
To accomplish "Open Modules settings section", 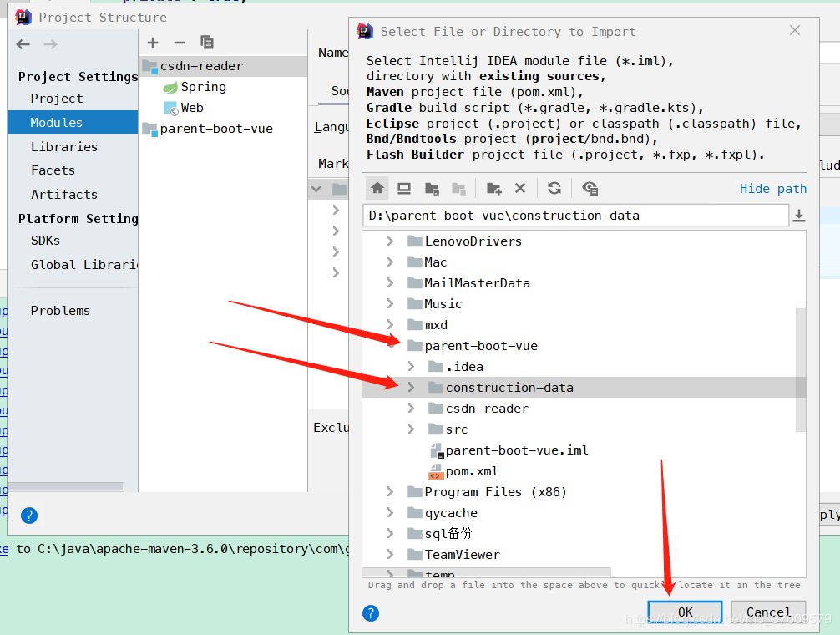I will pos(73,122).
